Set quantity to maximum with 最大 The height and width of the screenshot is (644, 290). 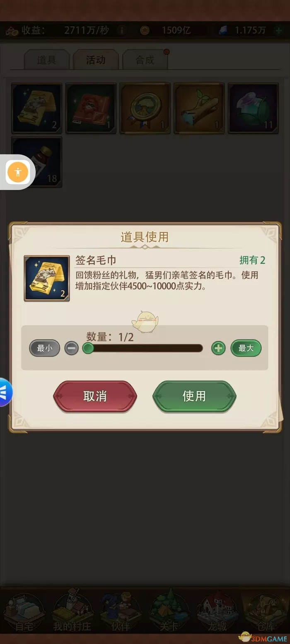[246, 348]
